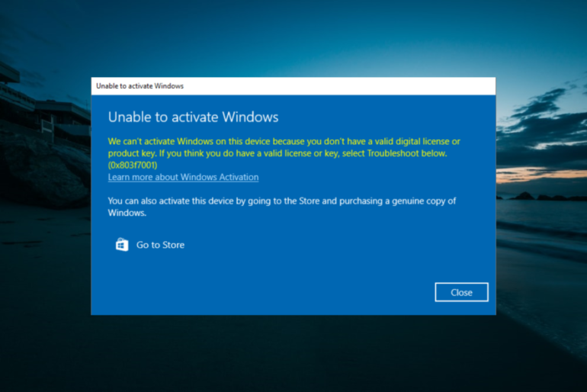Click the Store shopping bag icon
The width and height of the screenshot is (587, 392).
(122, 245)
